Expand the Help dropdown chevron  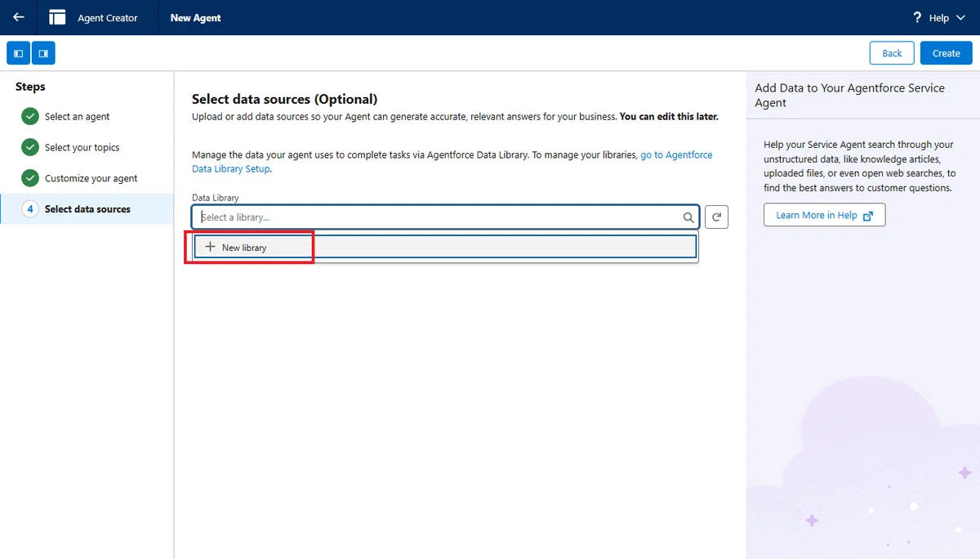(x=960, y=18)
